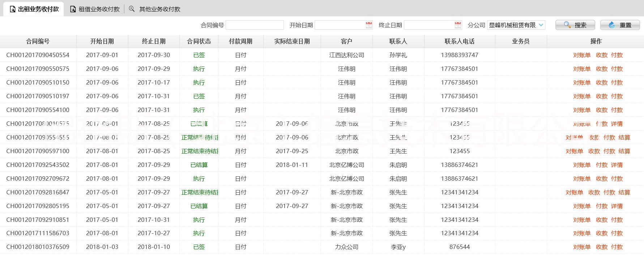Image resolution: width=644 pixels, height=267 pixels.
Task: Click 已结算 status of CH0012017092805195
Action: pos(199,206)
